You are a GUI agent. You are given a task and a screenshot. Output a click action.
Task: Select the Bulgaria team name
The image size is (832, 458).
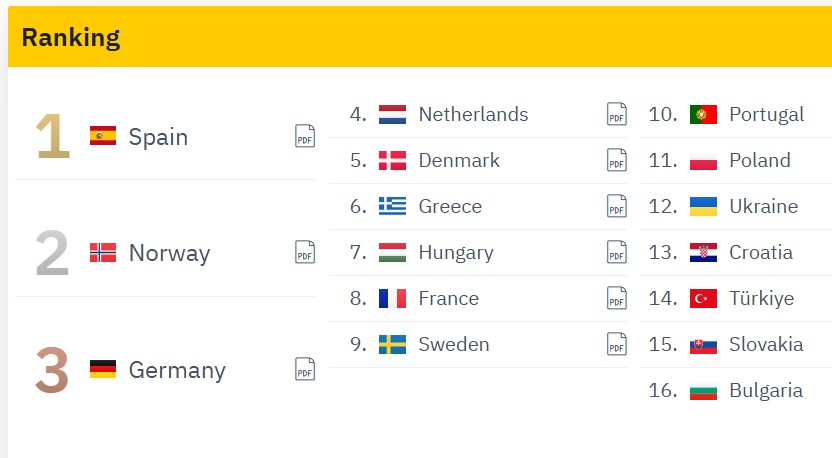(766, 391)
